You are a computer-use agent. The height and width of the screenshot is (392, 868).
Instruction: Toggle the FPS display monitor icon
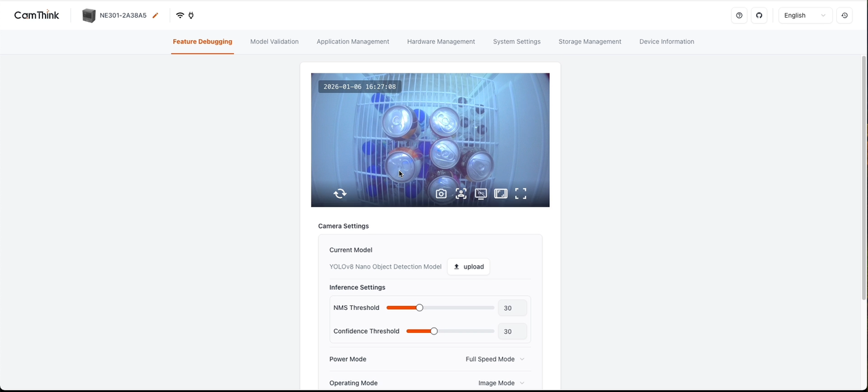pyautogui.click(x=481, y=194)
